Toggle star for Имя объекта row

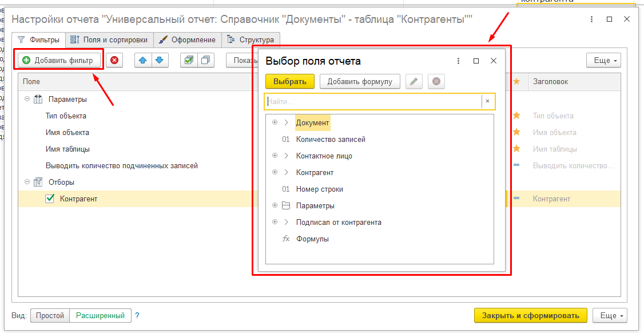pyautogui.click(x=516, y=132)
